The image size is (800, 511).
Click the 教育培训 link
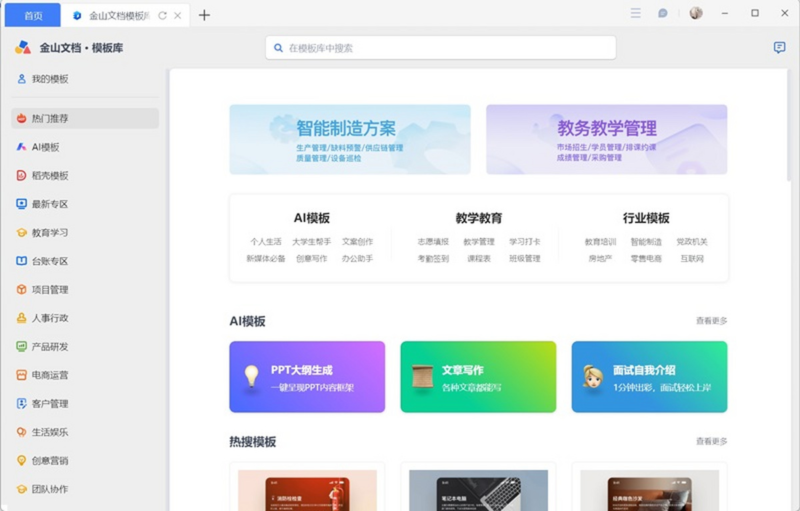pos(600,241)
